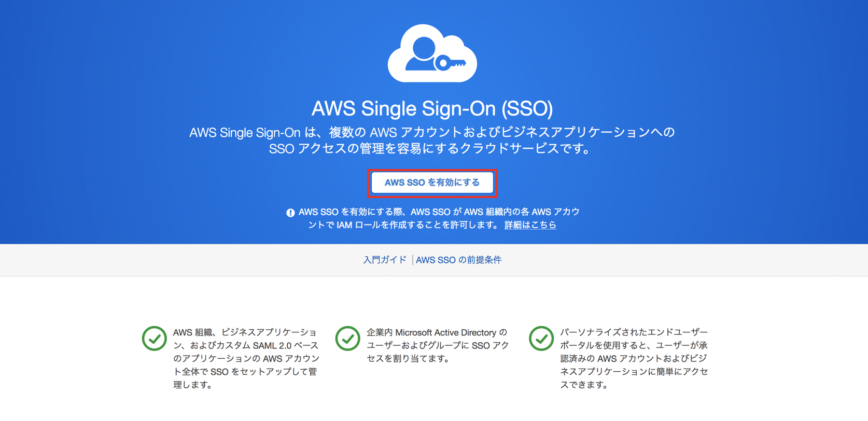Click the user silhouette in the cloud logo
The width and height of the screenshot is (868, 421).
423,54
